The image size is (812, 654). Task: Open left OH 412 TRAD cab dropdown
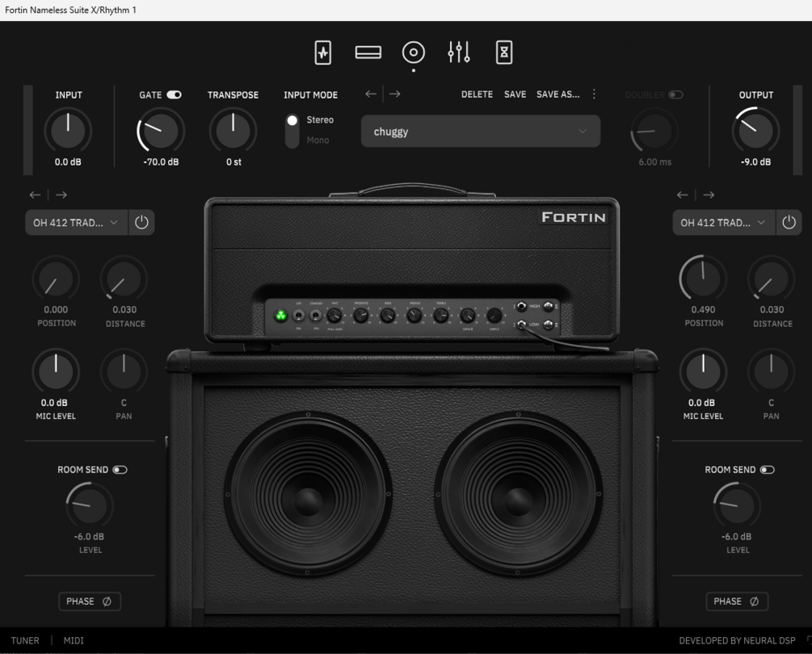pos(76,223)
